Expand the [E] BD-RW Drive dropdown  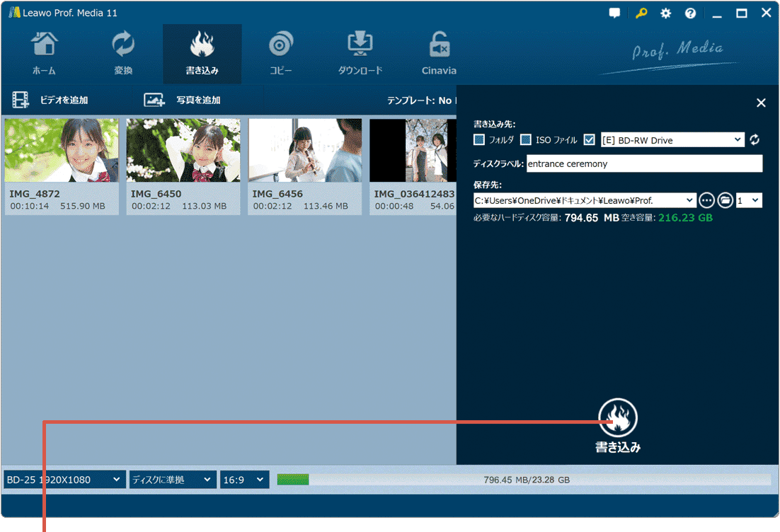click(672, 140)
